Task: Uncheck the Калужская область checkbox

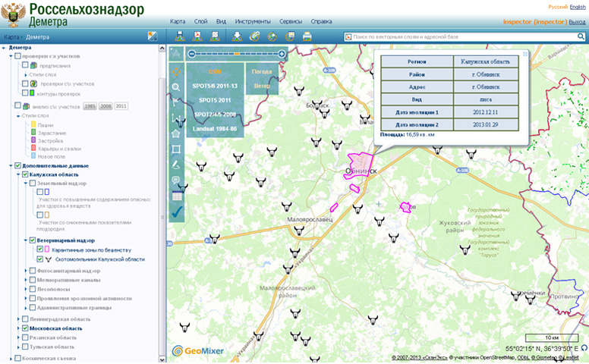Action: (25, 174)
